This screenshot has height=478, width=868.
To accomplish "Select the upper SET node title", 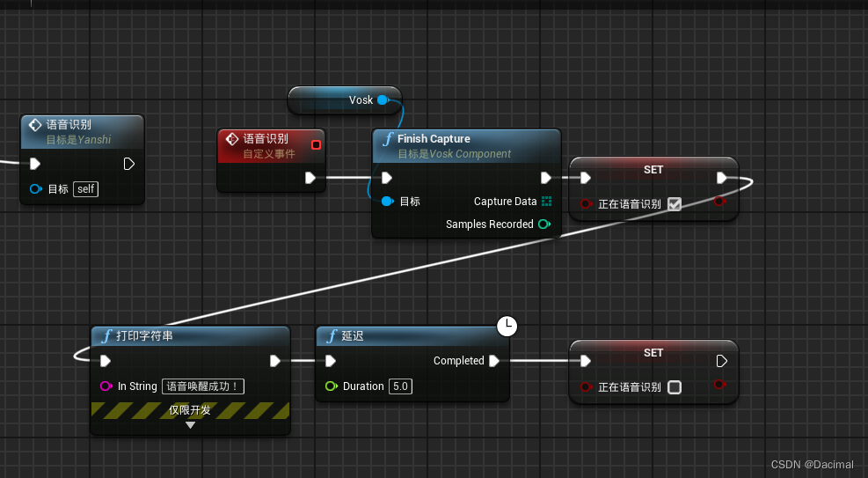I will tap(653, 170).
